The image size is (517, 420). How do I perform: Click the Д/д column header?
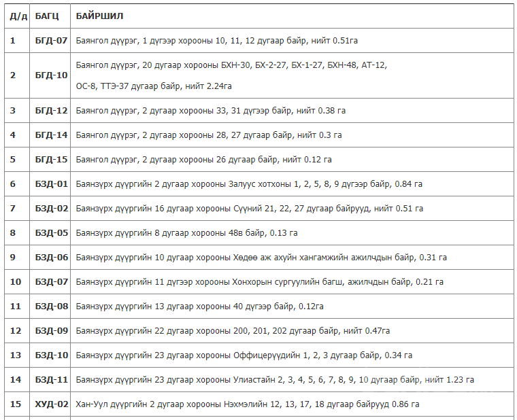[x=17, y=16]
